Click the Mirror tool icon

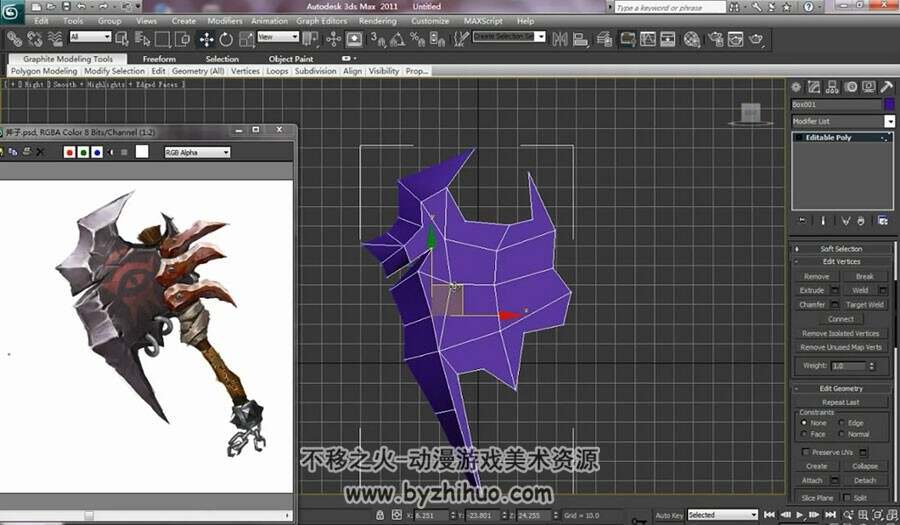pyautogui.click(x=560, y=39)
